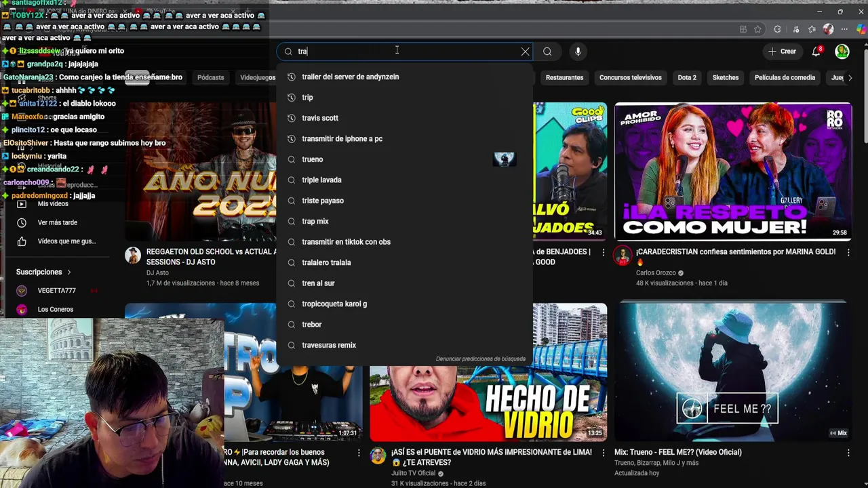Choose suggestion transmitir en tiktok con obs
The height and width of the screenshot is (488, 868).
[405, 242]
